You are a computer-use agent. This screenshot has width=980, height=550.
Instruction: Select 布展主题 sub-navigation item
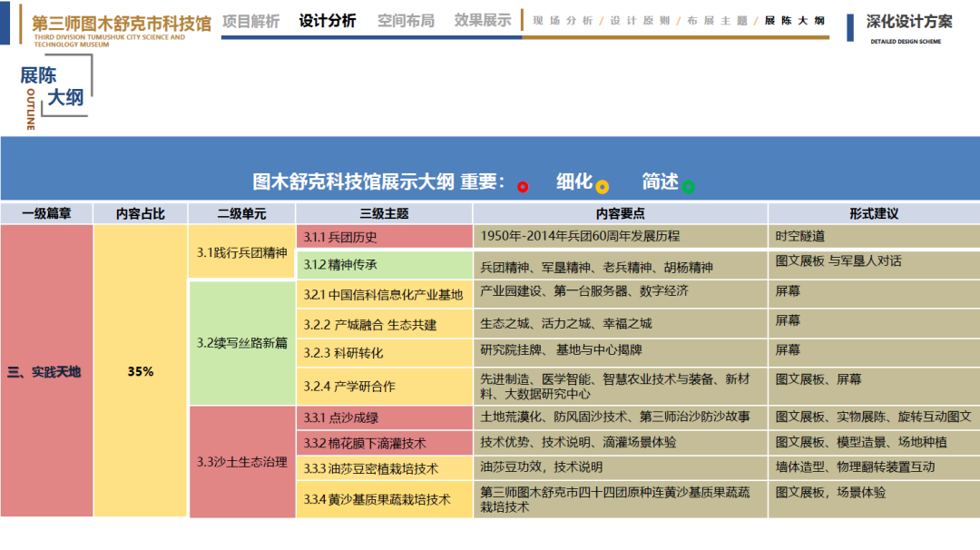coord(717,21)
